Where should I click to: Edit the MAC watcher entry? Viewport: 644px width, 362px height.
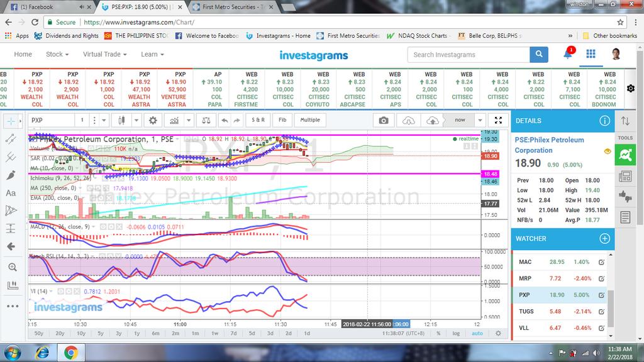[601, 262]
